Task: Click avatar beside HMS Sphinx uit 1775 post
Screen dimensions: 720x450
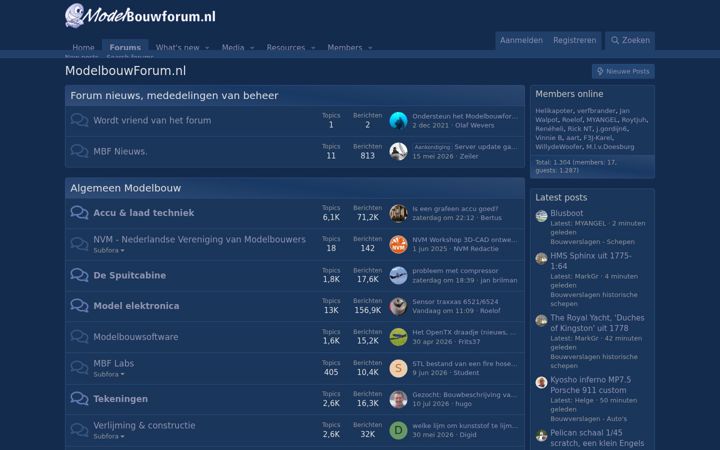Action: click(x=541, y=259)
